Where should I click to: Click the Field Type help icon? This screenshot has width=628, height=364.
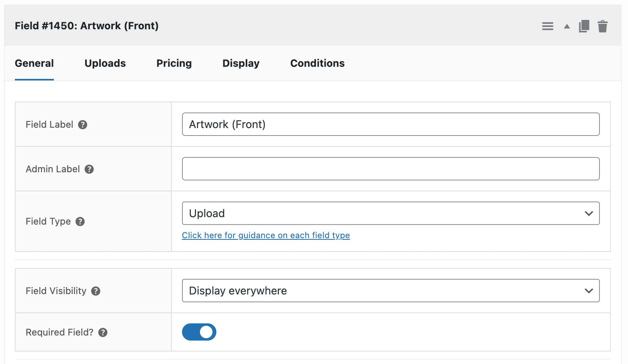[80, 221]
